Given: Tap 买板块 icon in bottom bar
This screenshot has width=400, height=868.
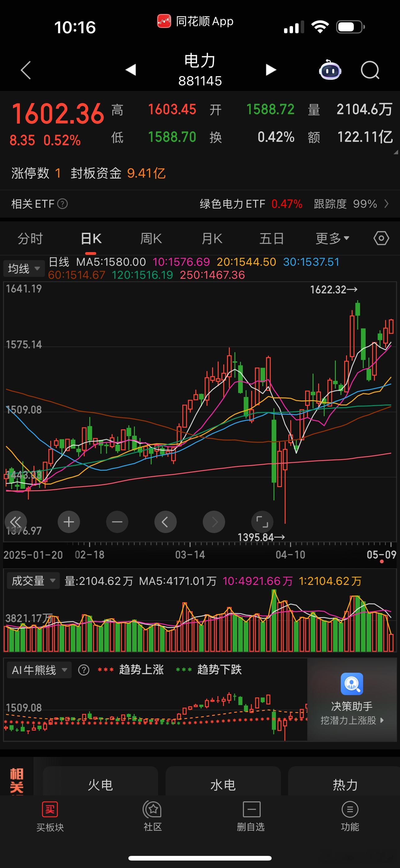Looking at the screenshot, I should pos(50,809).
